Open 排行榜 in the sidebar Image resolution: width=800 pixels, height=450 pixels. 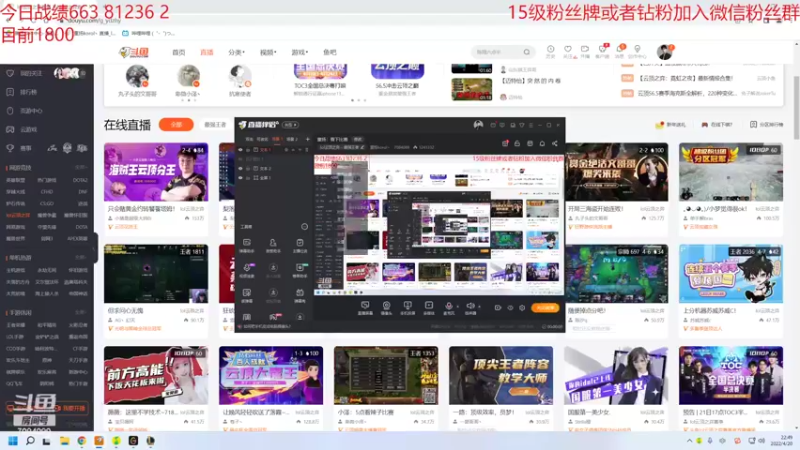coord(28,92)
